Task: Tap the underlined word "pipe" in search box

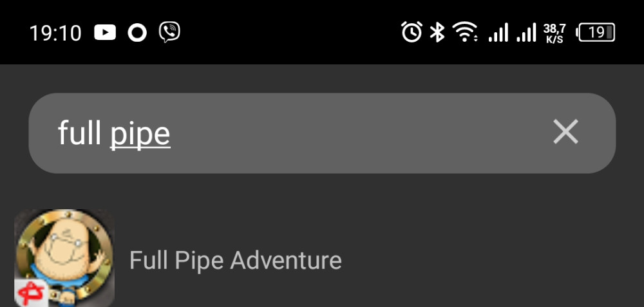Action: tap(140, 133)
